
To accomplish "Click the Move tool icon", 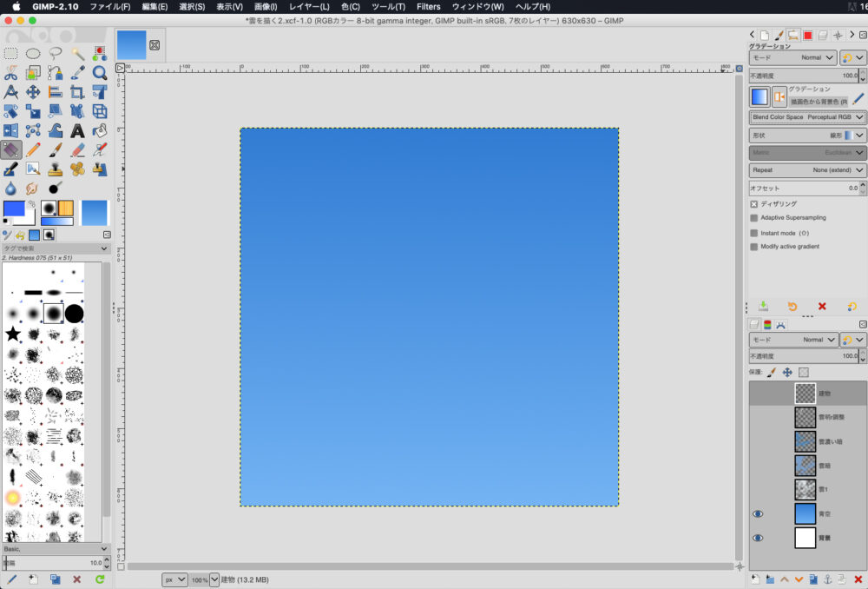I will [x=33, y=92].
